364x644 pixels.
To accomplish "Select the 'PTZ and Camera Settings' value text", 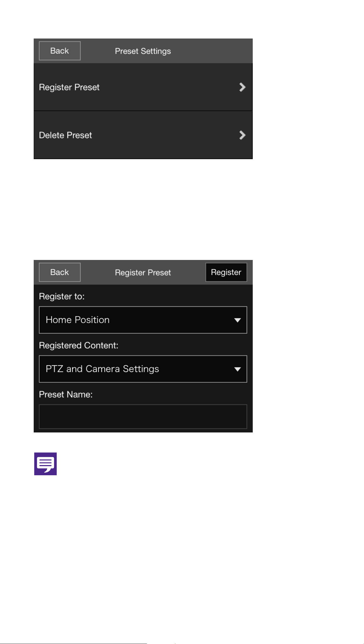I will click(102, 369).
